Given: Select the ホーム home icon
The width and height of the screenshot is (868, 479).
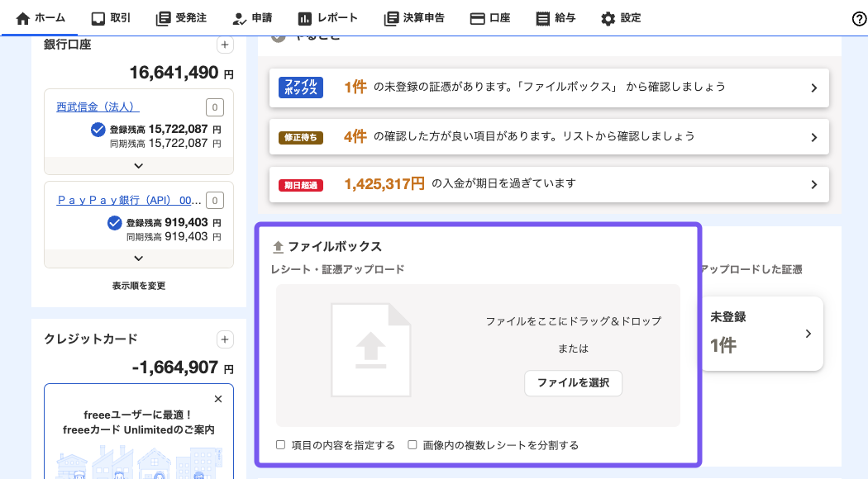Looking at the screenshot, I should [x=21, y=17].
